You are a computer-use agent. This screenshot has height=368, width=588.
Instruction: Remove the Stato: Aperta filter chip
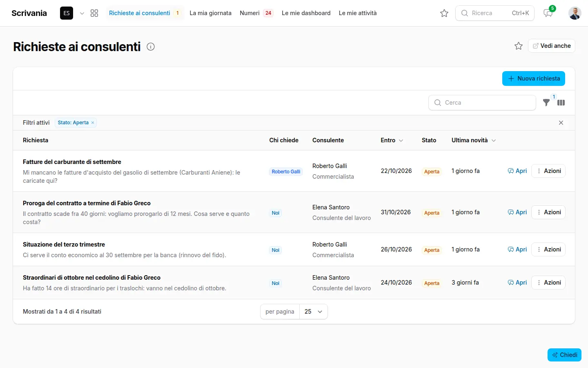click(93, 123)
